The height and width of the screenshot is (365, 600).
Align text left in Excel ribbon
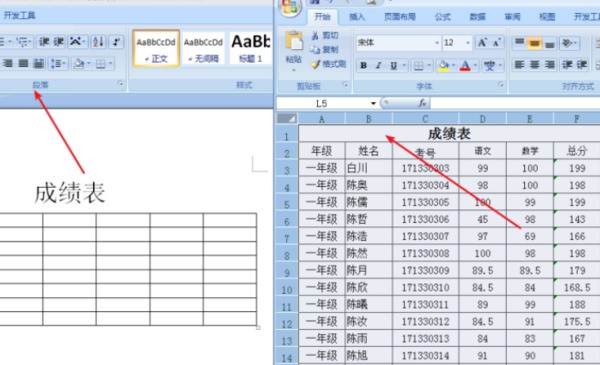[x=519, y=65]
